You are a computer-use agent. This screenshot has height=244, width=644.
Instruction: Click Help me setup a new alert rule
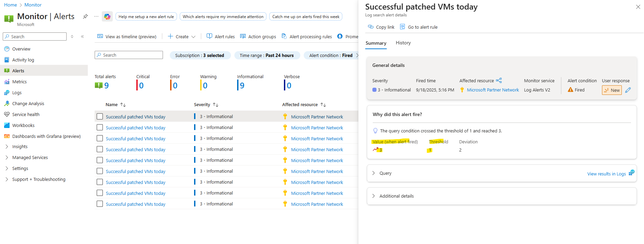(146, 16)
